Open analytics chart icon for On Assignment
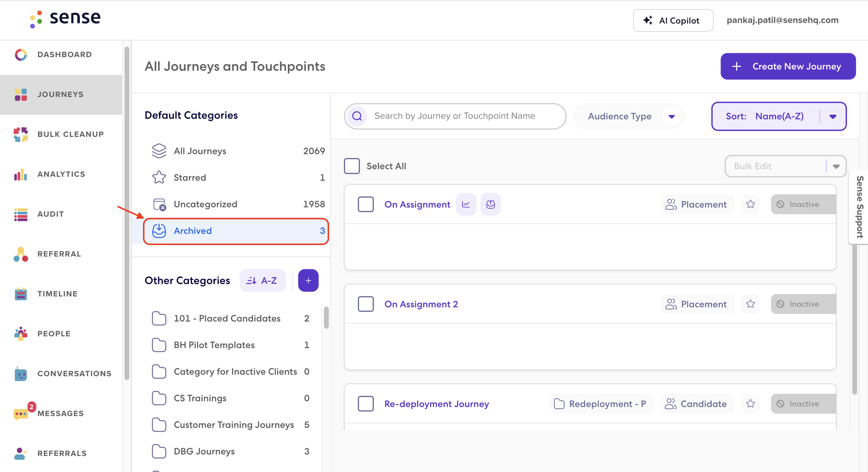Screen dimensions: 868x472 tap(466, 204)
